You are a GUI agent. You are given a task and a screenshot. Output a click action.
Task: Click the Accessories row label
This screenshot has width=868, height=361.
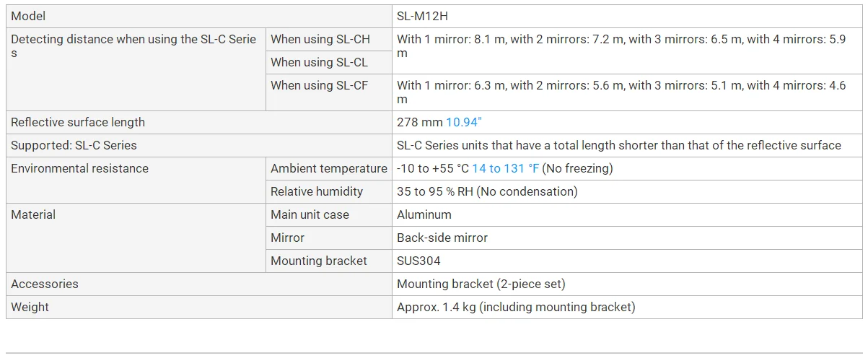pyautogui.click(x=45, y=284)
